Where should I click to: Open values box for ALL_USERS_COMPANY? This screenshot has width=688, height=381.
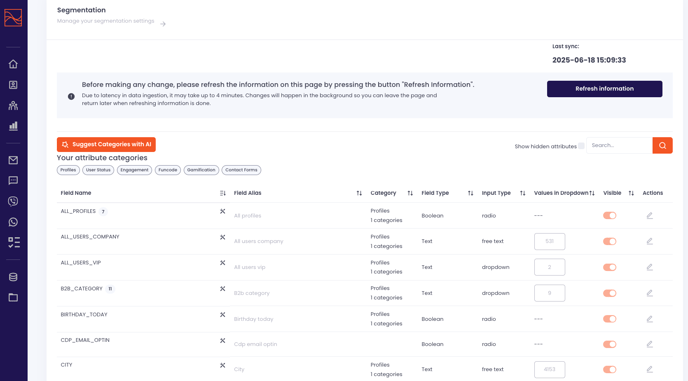(x=549, y=241)
